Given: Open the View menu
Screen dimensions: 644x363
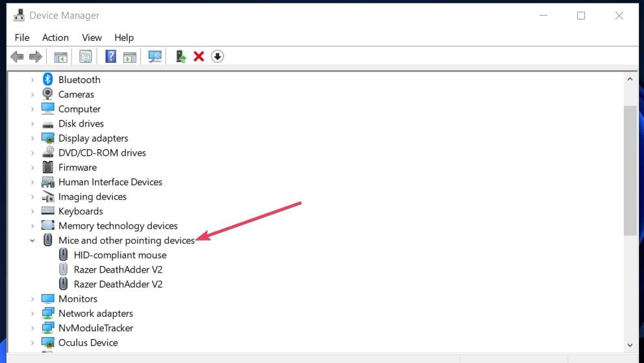Looking at the screenshot, I should tap(92, 38).
